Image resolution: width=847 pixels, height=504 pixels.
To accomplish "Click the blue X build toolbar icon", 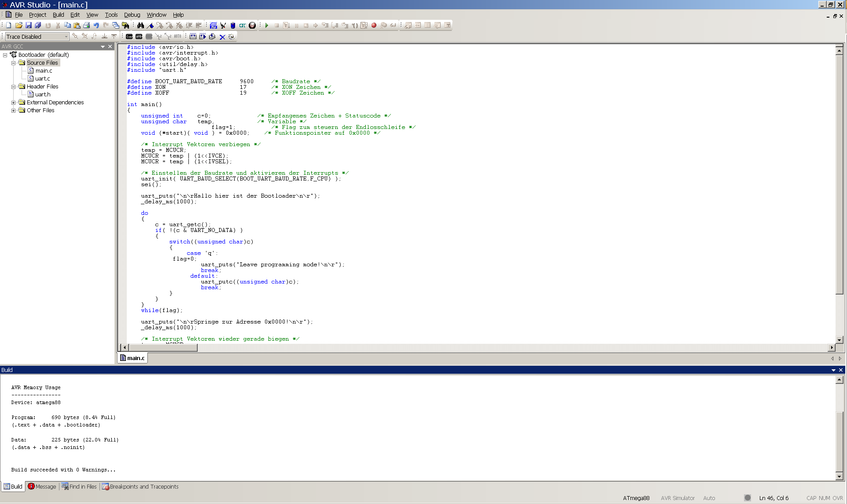I will click(222, 37).
